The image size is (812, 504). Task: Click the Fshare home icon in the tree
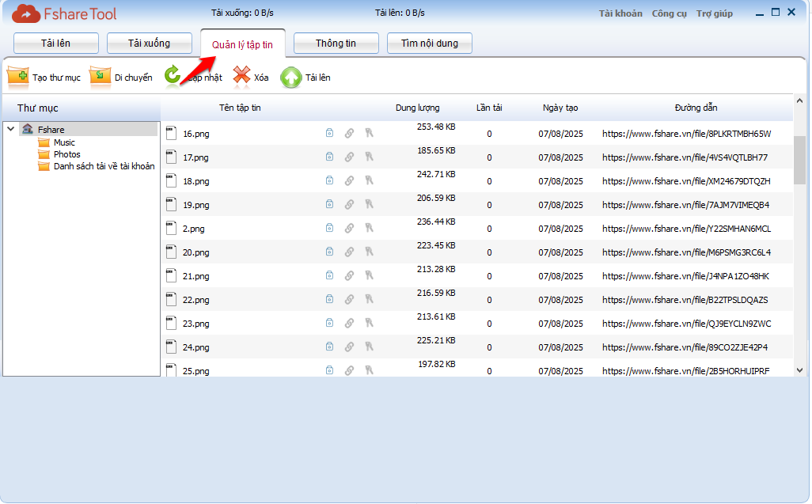(28, 129)
